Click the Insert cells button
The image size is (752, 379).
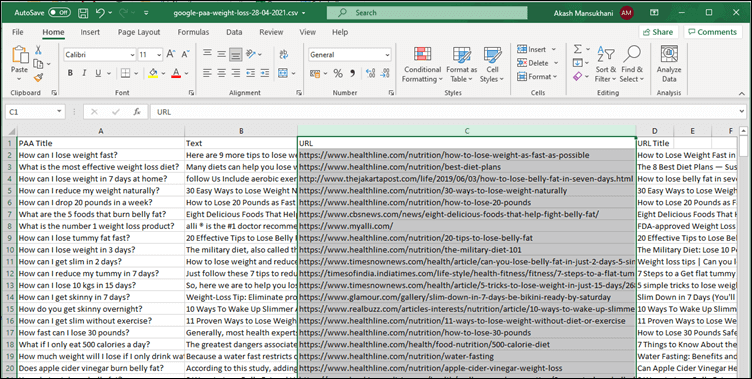537,49
